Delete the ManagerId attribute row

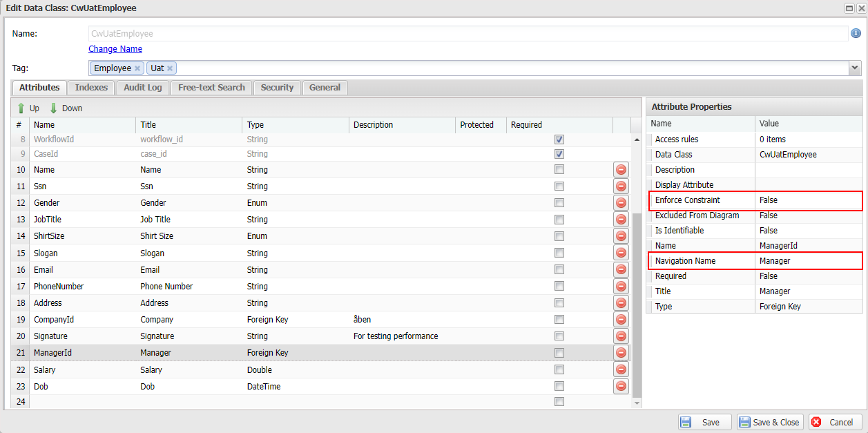(x=621, y=353)
